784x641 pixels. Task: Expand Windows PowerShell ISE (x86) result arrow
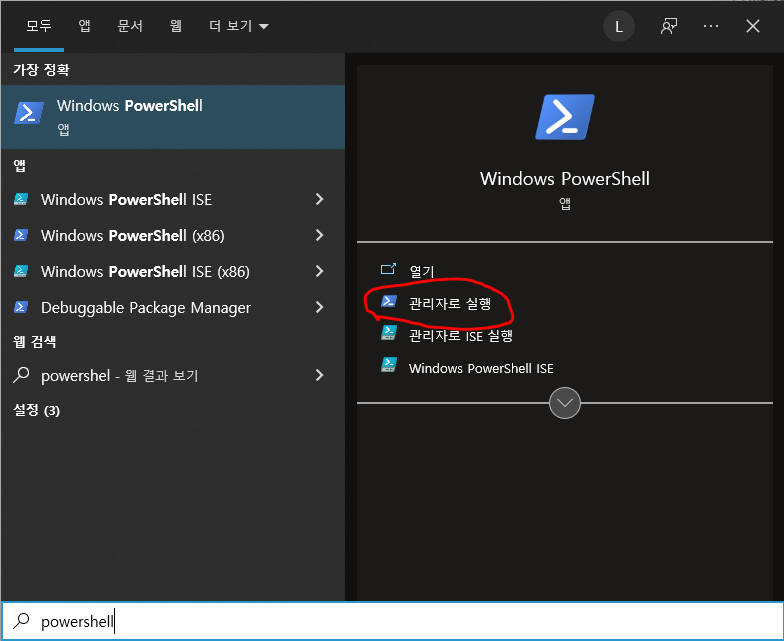click(x=320, y=271)
